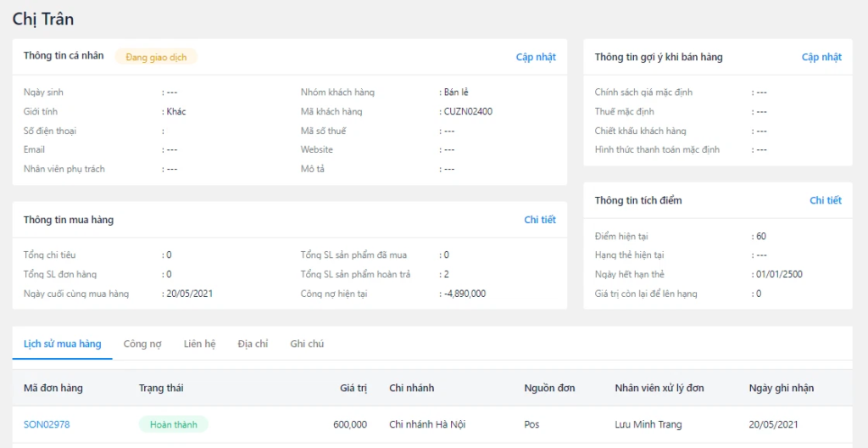Open order SON02978
Screen dimensions: 868x448
point(47,424)
